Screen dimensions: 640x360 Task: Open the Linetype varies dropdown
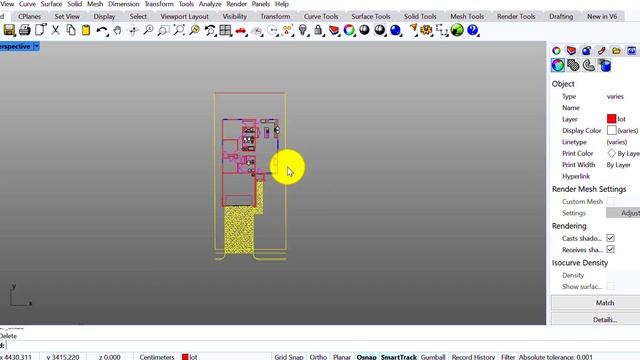coord(622,142)
